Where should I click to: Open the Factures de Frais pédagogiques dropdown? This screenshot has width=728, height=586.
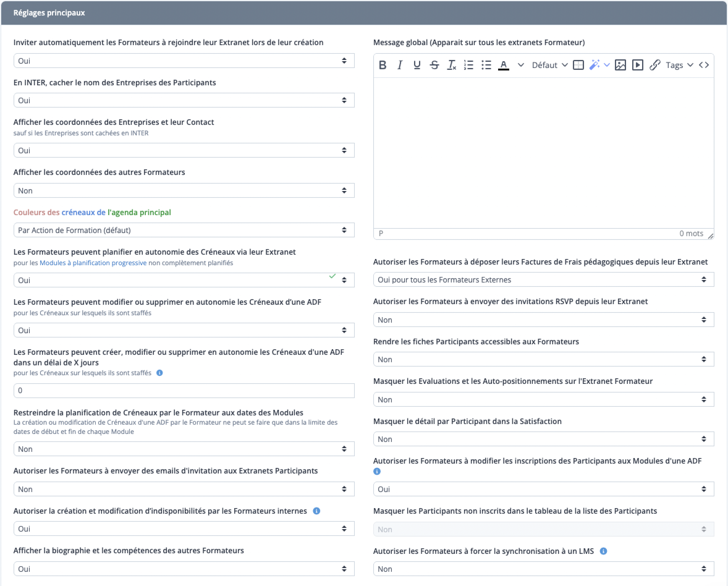tap(543, 280)
